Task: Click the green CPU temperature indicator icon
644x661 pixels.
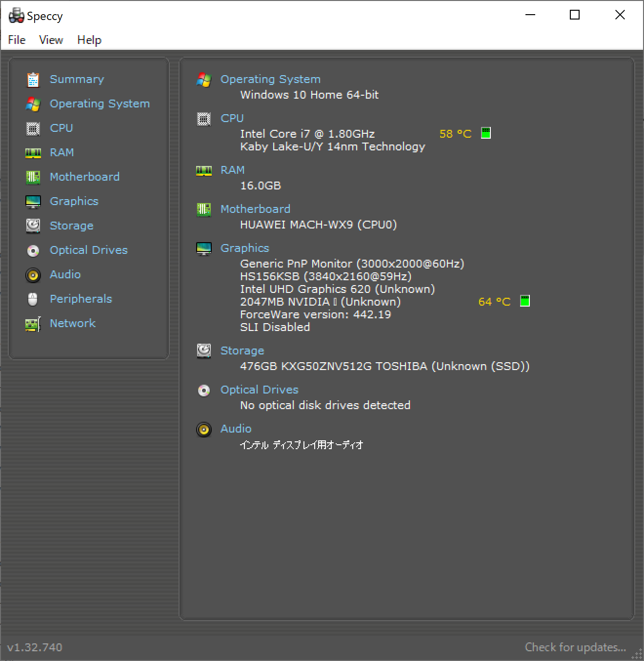Action: tap(486, 133)
